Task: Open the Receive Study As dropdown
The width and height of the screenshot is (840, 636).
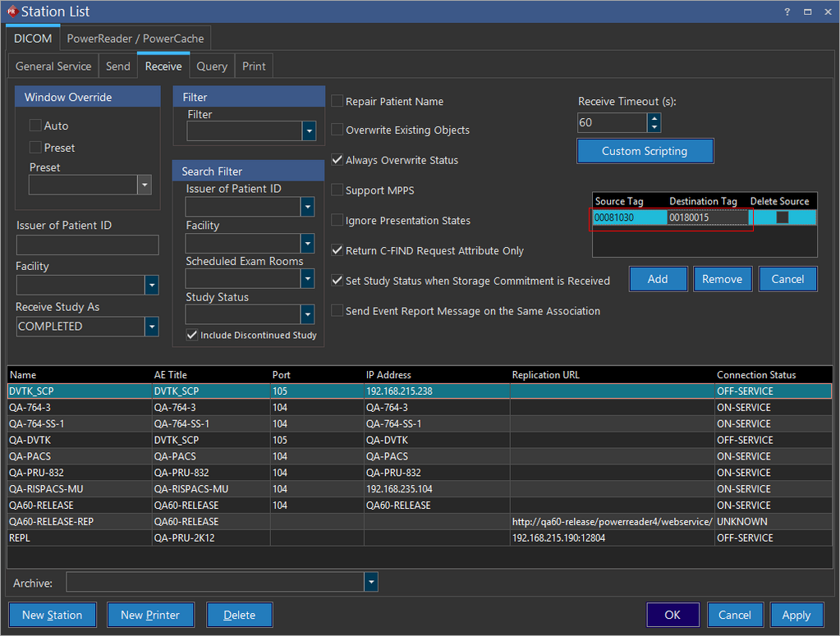Action: [152, 327]
